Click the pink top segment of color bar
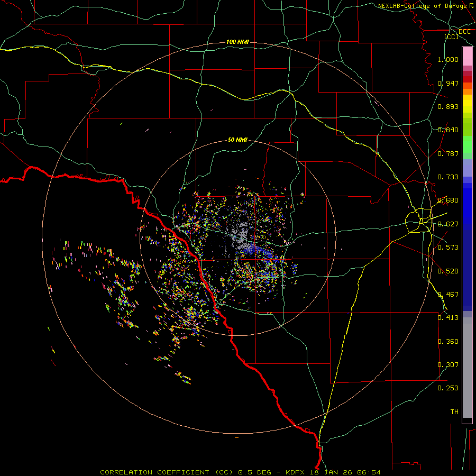Screen dimensions: 476x476 [467, 57]
